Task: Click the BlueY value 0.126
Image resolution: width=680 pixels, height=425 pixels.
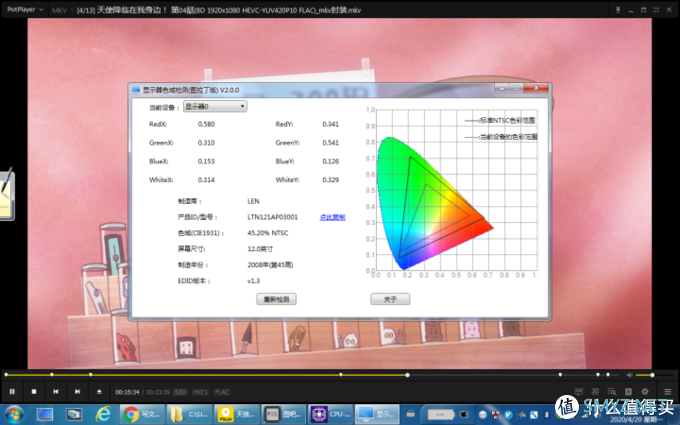Action: pos(330,161)
